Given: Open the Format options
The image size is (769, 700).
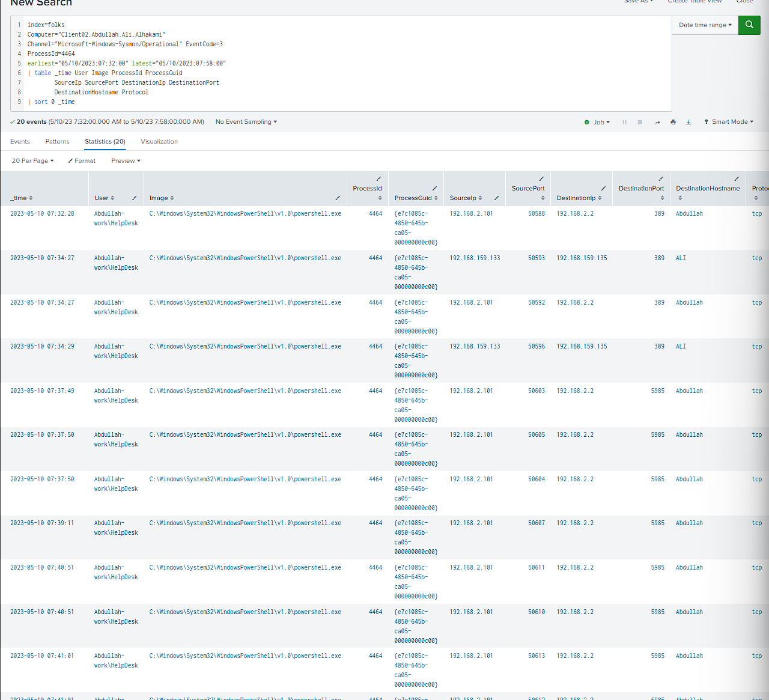Looking at the screenshot, I should 82,161.
